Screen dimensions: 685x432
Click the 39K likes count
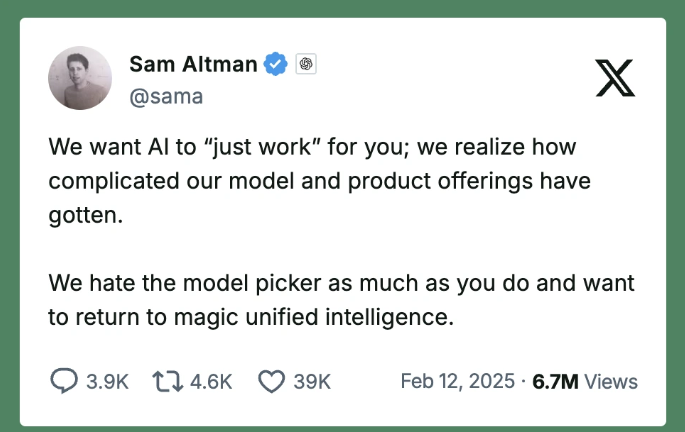[x=311, y=381]
